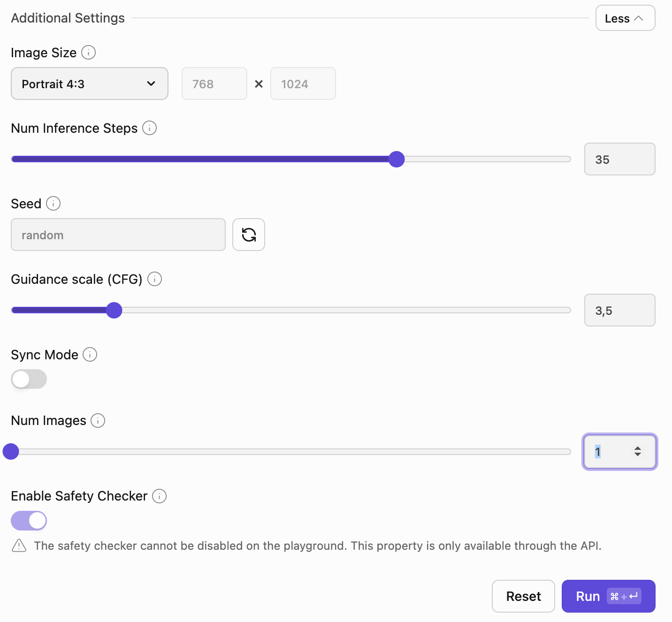672x622 pixels.
Task: Click the info icon beside Num Images
Action: [x=98, y=421]
